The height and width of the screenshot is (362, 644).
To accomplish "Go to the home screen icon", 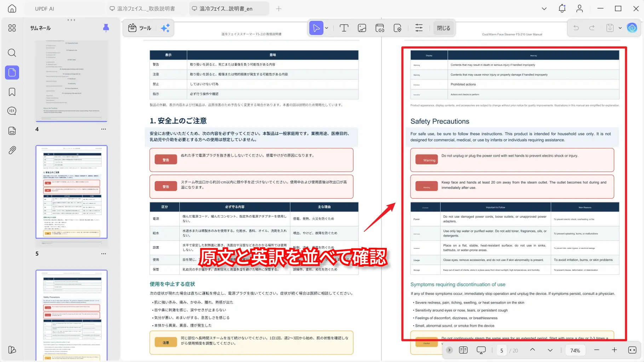I will tap(12, 8).
